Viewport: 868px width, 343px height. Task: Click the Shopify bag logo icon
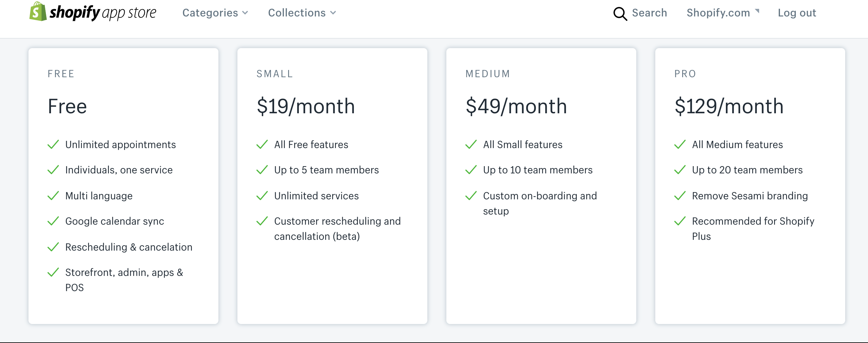(x=38, y=12)
